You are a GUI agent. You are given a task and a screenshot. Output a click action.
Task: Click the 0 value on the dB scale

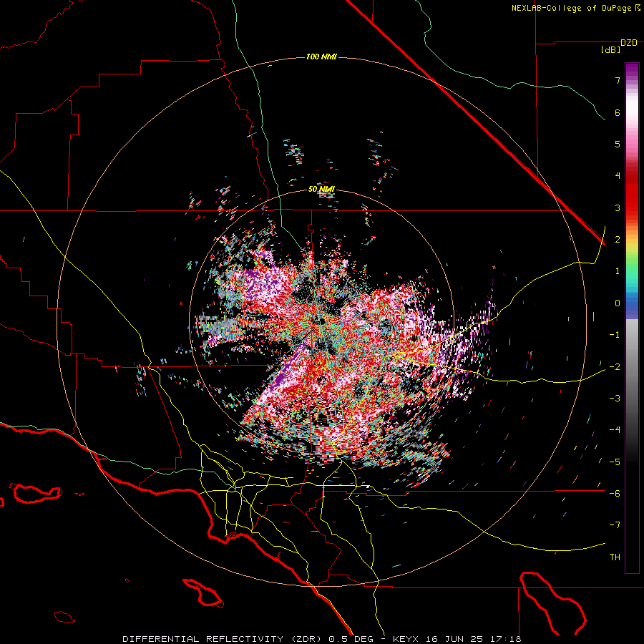(618, 303)
